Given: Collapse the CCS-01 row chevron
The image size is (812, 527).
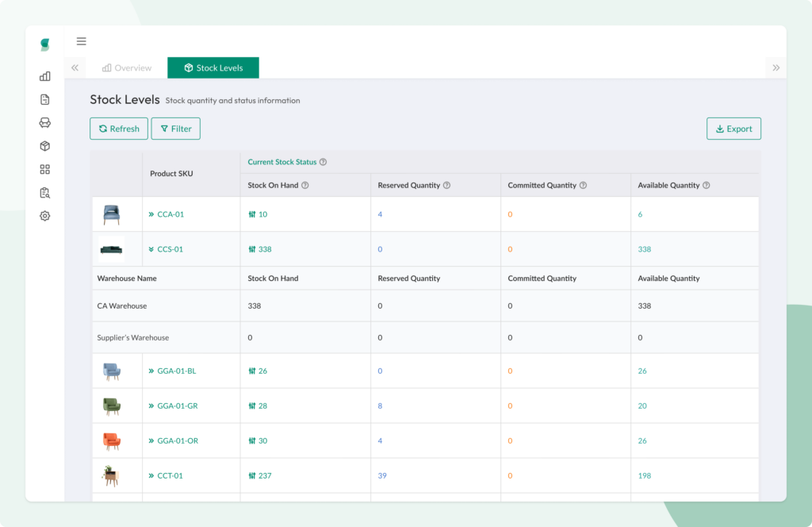Looking at the screenshot, I should point(151,249).
